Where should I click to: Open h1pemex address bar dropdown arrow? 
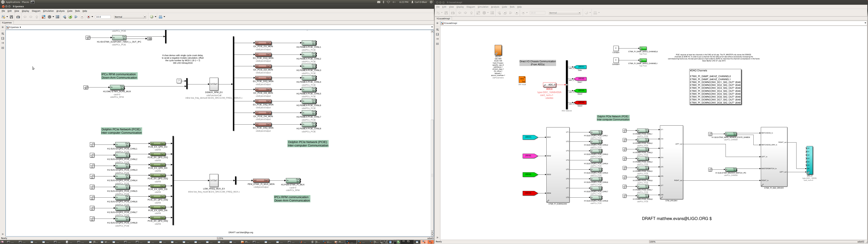432,27
